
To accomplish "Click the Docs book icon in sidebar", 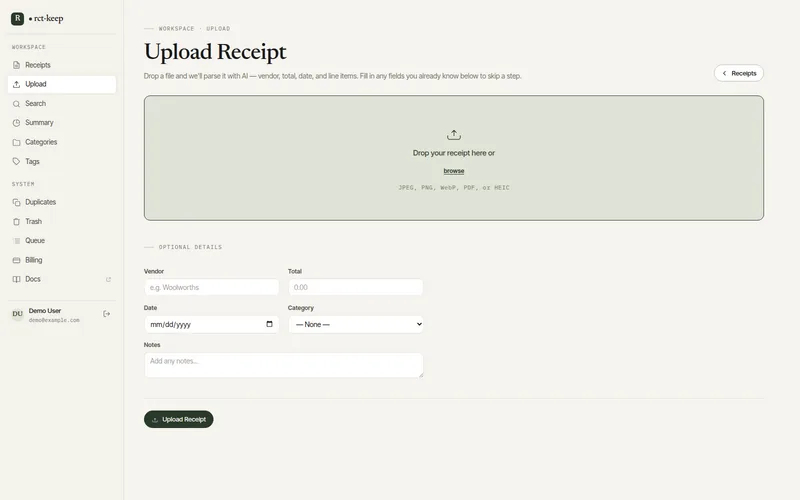I will click(x=16, y=279).
